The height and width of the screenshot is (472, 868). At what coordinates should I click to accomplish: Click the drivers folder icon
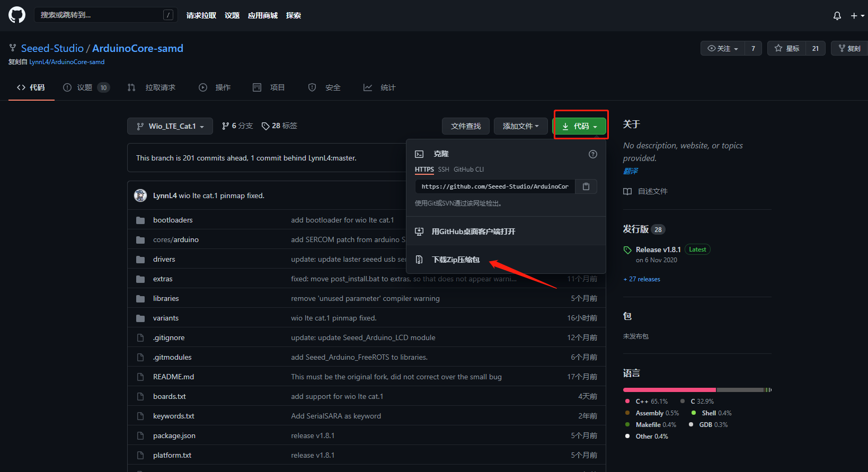140,260
